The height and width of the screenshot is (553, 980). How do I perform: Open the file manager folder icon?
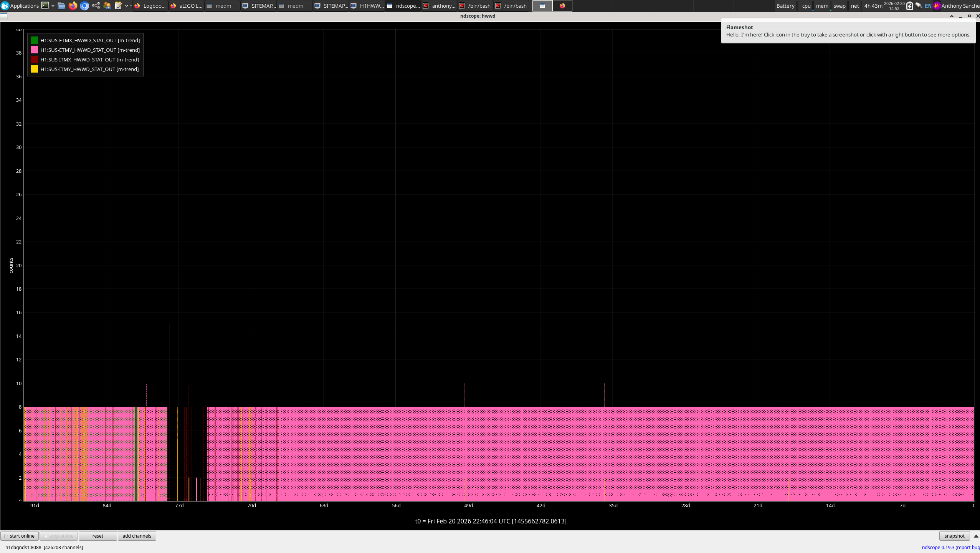(61, 5)
